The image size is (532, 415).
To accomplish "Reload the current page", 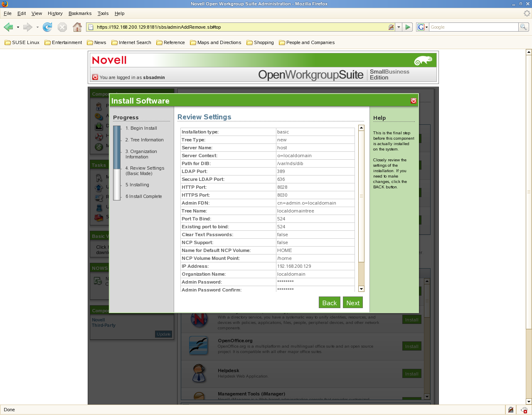I will 47,27.
